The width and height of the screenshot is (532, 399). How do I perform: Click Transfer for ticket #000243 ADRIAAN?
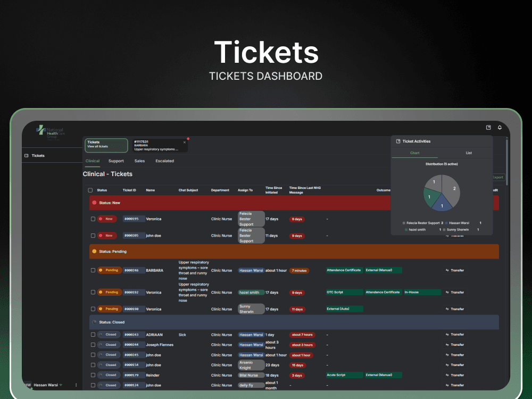pos(455,335)
